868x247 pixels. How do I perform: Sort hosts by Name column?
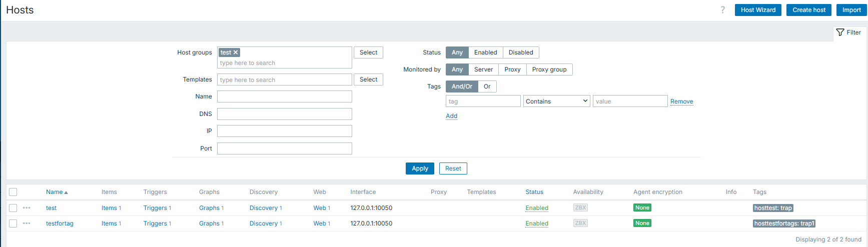[55, 192]
